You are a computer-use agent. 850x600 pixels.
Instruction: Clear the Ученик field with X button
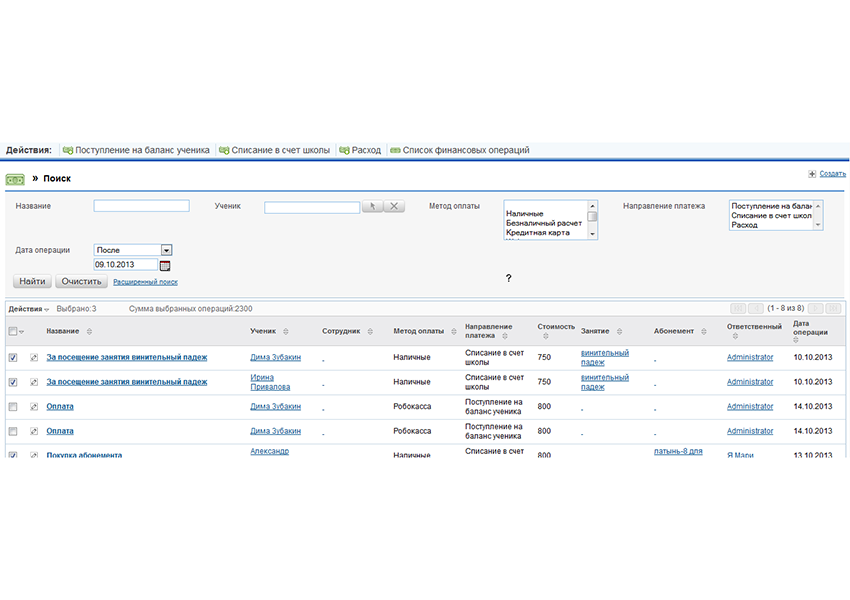[x=394, y=206]
